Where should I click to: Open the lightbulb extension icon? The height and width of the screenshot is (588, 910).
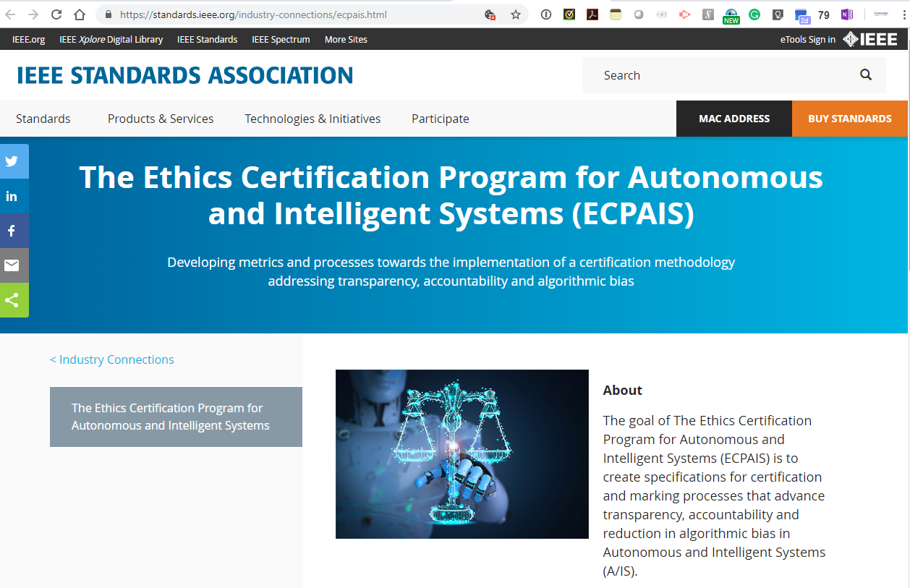778,14
